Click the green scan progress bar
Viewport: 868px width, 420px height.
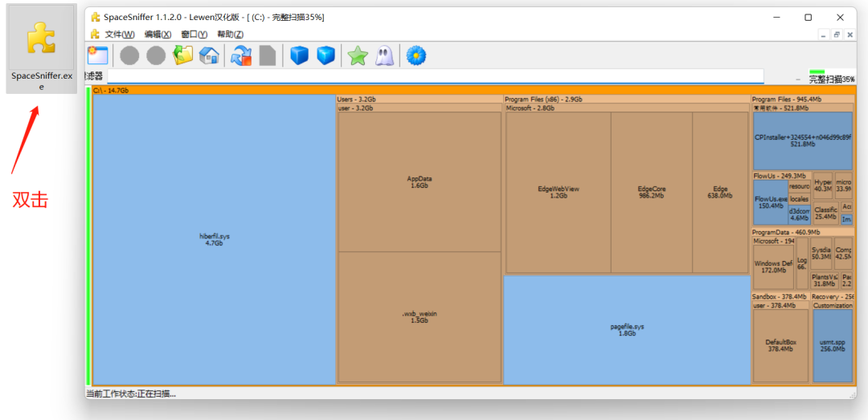point(817,71)
